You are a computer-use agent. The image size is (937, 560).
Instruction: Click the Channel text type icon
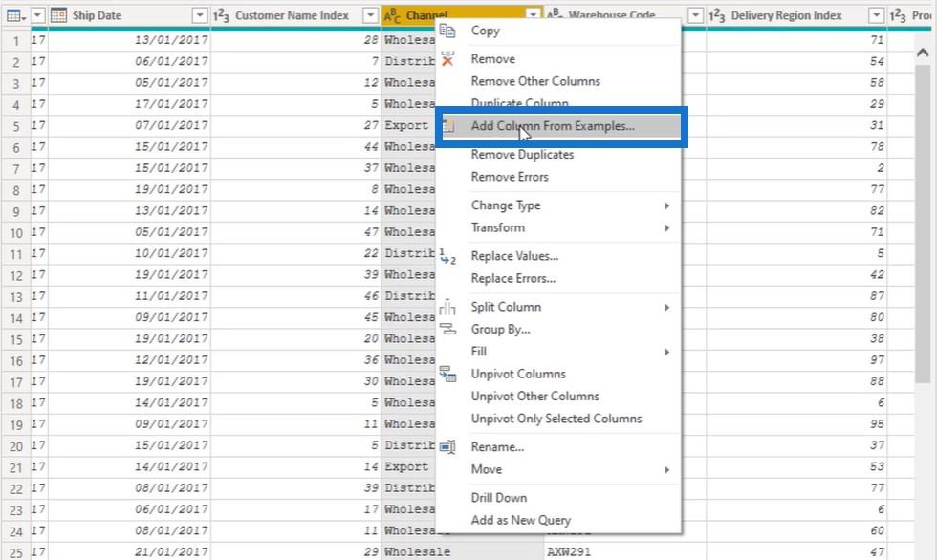pos(392,15)
